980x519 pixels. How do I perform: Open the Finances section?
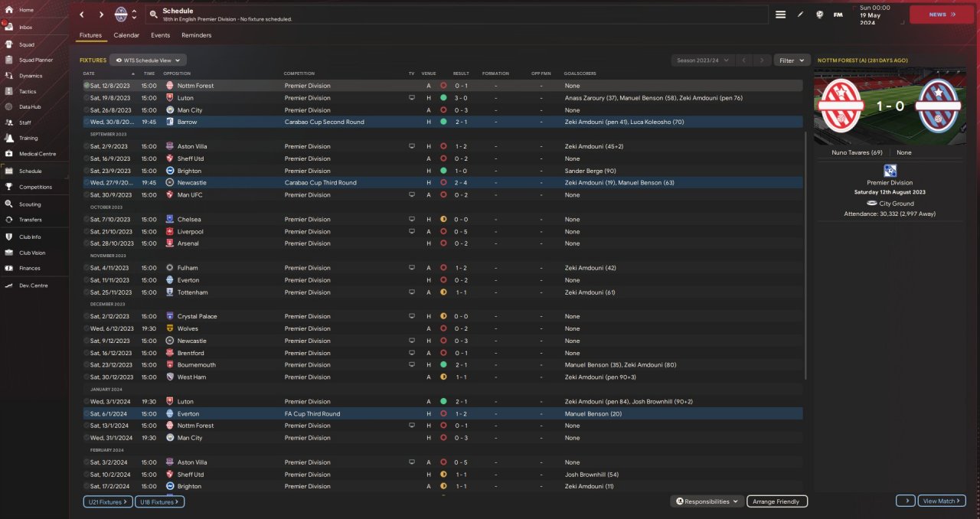(x=30, y=268)
